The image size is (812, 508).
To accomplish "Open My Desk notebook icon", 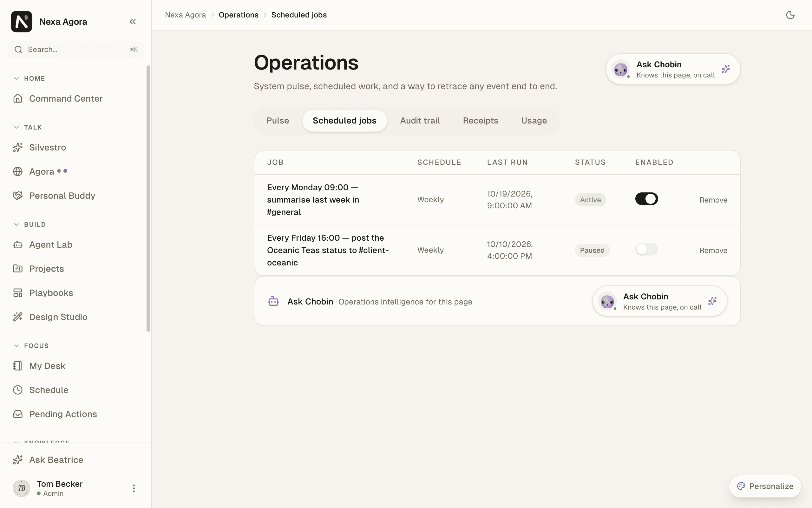I will pyautogui.click(x=18, y=366).
